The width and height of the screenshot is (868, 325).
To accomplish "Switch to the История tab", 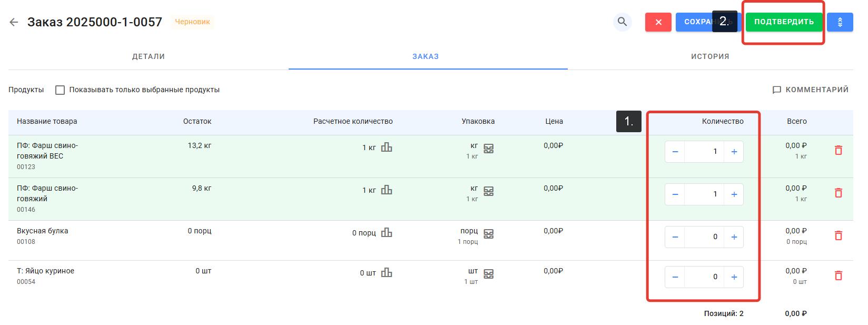I will (710, 56).
